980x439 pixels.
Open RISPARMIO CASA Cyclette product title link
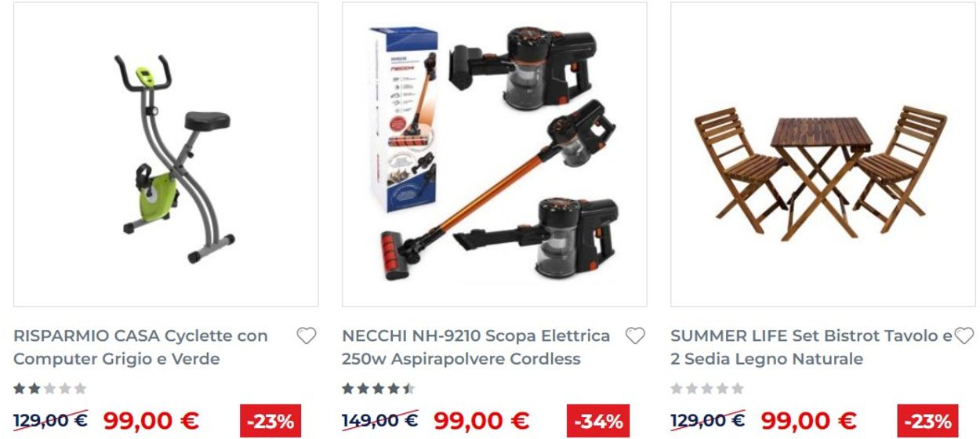click(141, 347)
